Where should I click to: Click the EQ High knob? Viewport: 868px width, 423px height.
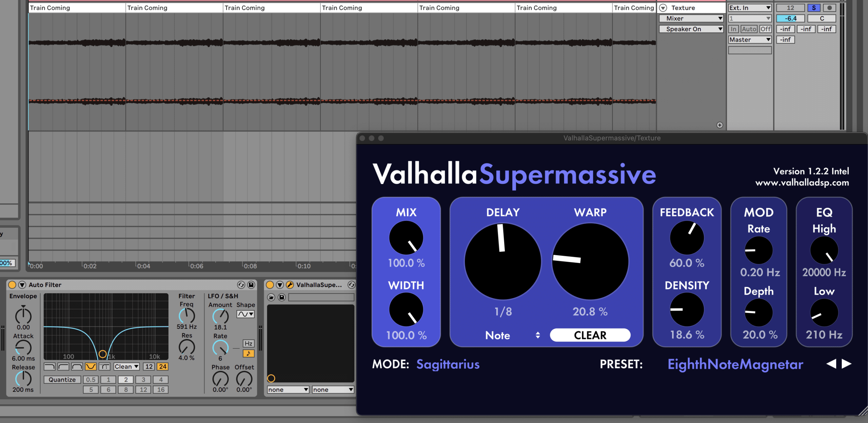[824, 250]
